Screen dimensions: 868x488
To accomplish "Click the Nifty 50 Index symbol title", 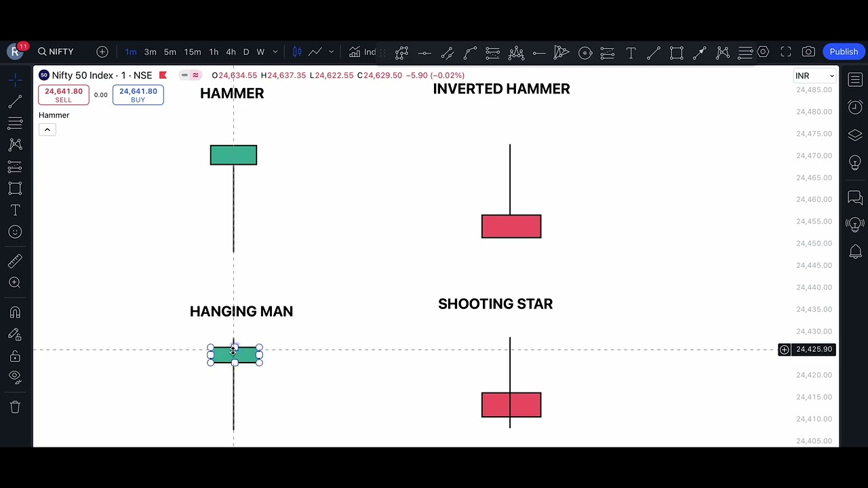I will 102,75.
